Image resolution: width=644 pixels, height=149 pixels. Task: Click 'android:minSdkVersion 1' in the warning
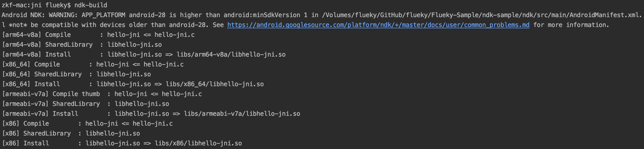(265, 15)
